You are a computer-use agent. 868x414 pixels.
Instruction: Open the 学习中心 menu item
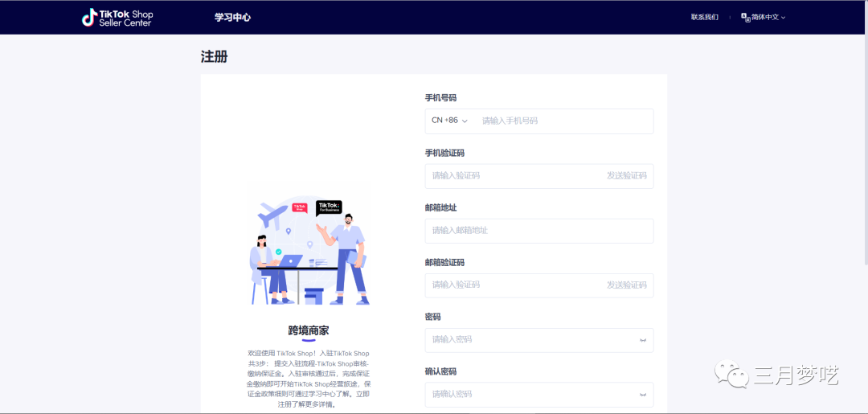coord(232,17)
